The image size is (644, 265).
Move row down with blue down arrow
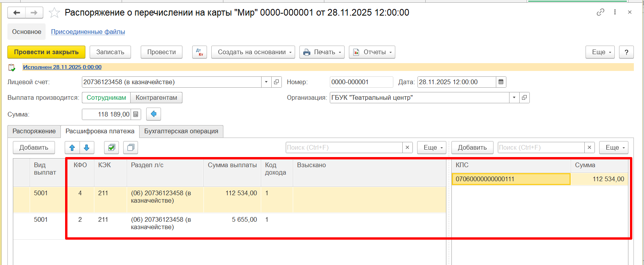(87, 147)
